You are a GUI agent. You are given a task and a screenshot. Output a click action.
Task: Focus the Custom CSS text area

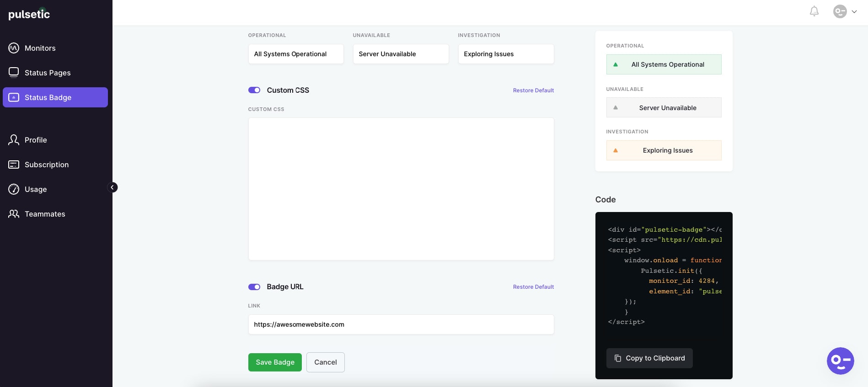coord(401,189)
